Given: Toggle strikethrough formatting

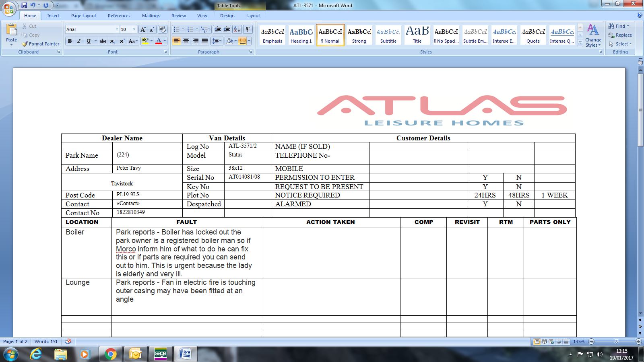Looking at the screenshot, I should [103, 41].
